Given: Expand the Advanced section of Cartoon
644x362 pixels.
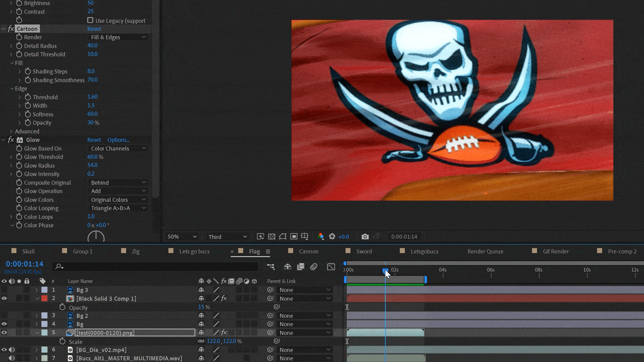Looking at the screenshot, I should point(11,131).
